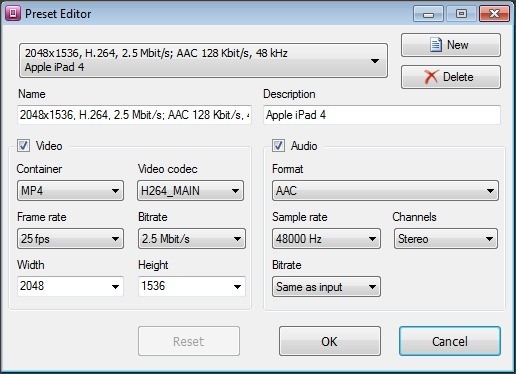Click the Name text field

tap(134, 115)
